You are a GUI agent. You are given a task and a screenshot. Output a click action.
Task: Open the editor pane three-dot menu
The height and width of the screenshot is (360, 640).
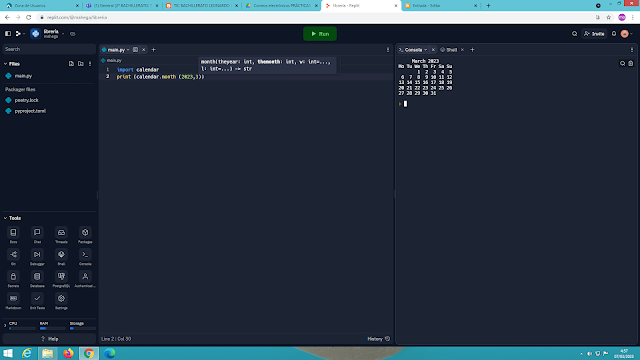(388, 50)
